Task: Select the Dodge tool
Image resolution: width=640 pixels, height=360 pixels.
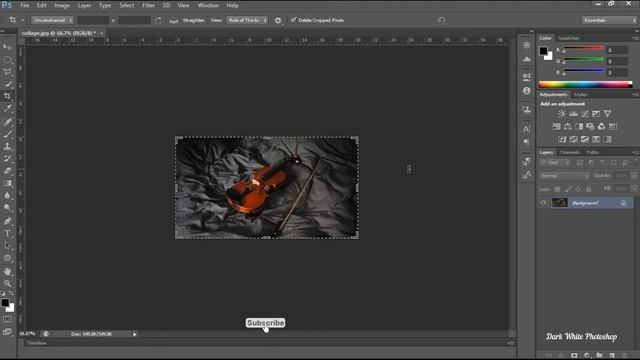Action: (7, 208)
